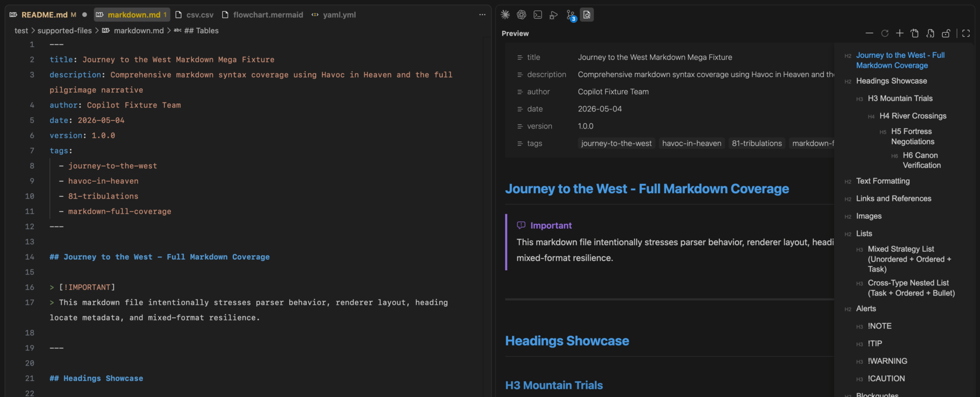Click the Important alert speech-bubble icon
The height and width of the screenshot is (397, 980).
(x=521, y=225)
